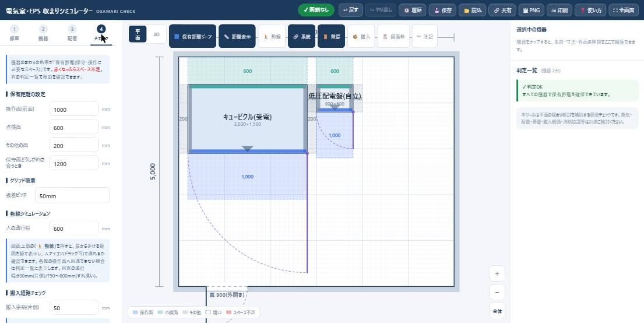
Task: Open the 使い方 help guide
Action: tap(590, 10)
